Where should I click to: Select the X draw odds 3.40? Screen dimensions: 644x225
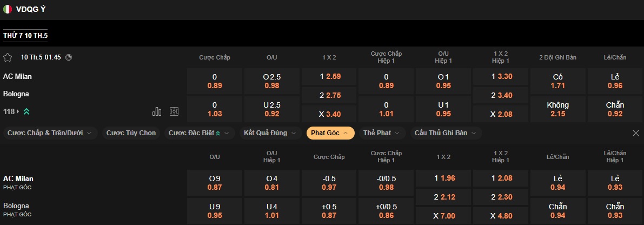[x=329, y=115]
